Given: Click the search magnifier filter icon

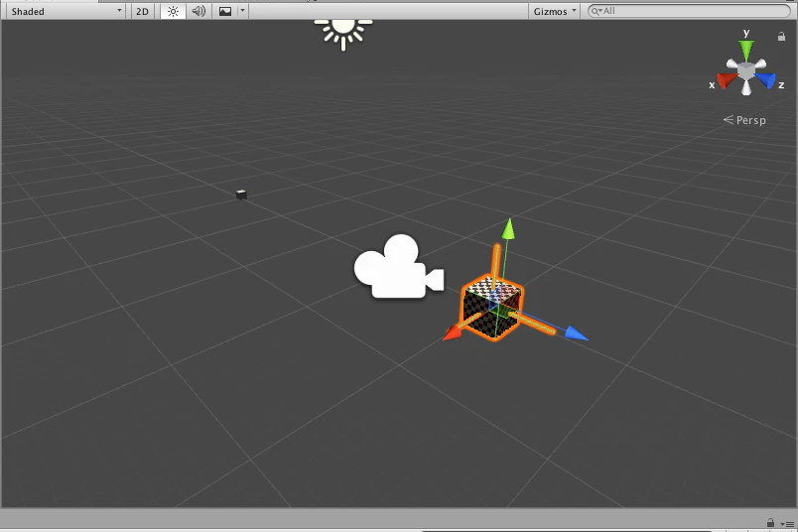Looking at the screenshot, I should tap(597, 11).
